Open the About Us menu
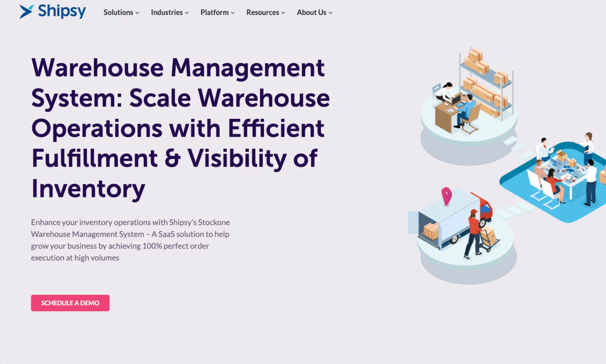Screen dimensions: 606x364 pos(311,12)
